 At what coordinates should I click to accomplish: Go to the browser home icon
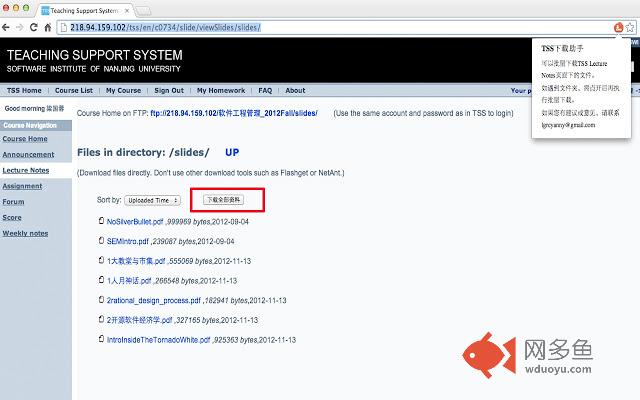48,27
